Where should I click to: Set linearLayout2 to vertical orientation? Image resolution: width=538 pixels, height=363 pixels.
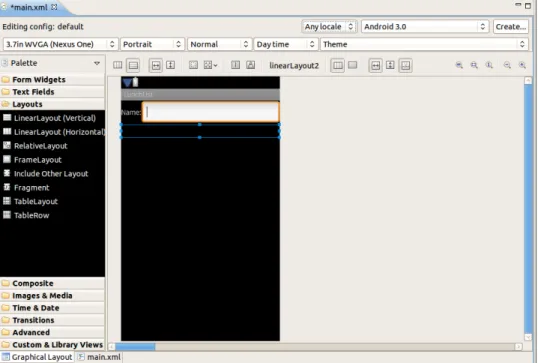click(x=352, y=65)
